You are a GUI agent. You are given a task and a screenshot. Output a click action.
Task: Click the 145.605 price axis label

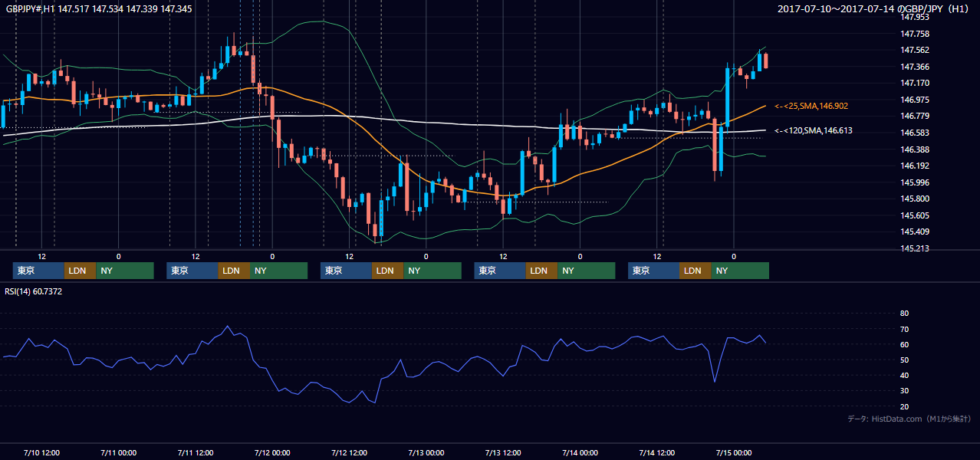[x=914, y=215]
